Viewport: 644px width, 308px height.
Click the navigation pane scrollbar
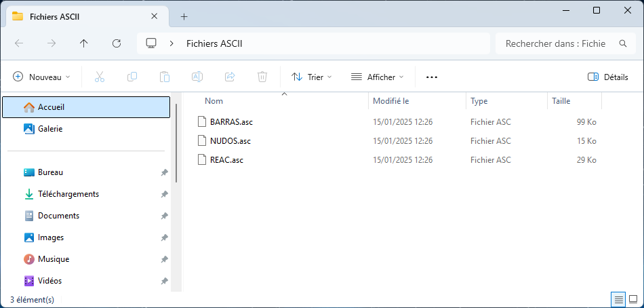(176, 142)
